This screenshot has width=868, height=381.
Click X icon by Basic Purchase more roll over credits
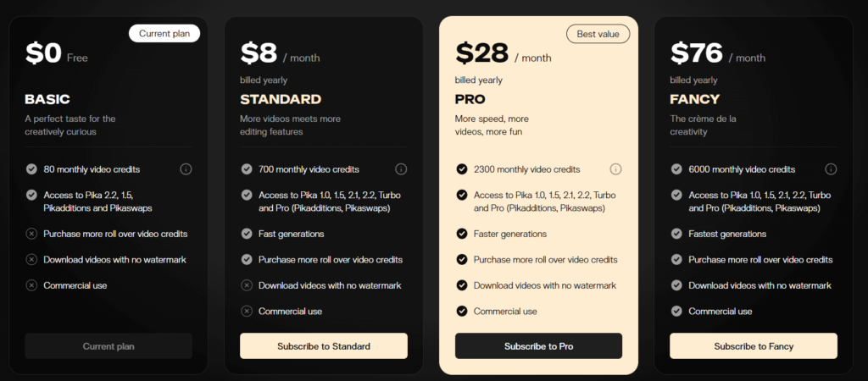(31, 234)
